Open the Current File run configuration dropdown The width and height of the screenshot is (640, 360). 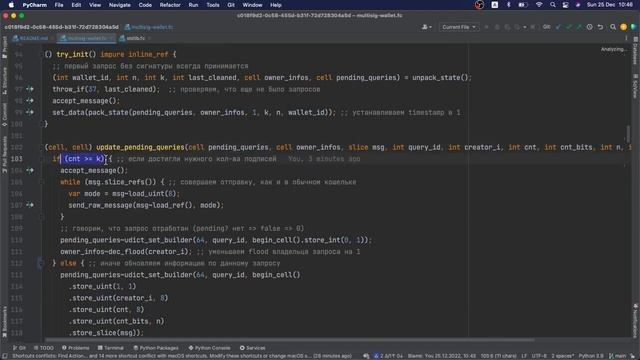tap(459, 27)
